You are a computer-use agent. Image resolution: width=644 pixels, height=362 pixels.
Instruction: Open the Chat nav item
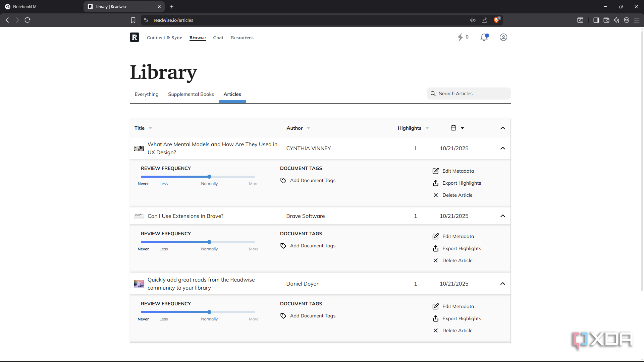218,38
